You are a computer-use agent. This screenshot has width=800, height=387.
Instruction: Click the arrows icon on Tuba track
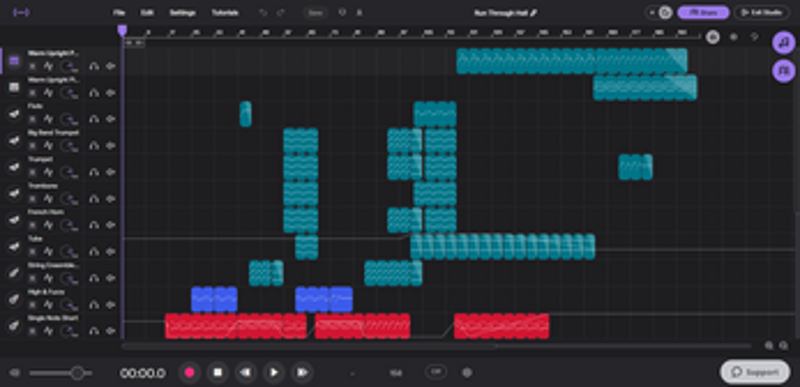(x=110, y=251)
